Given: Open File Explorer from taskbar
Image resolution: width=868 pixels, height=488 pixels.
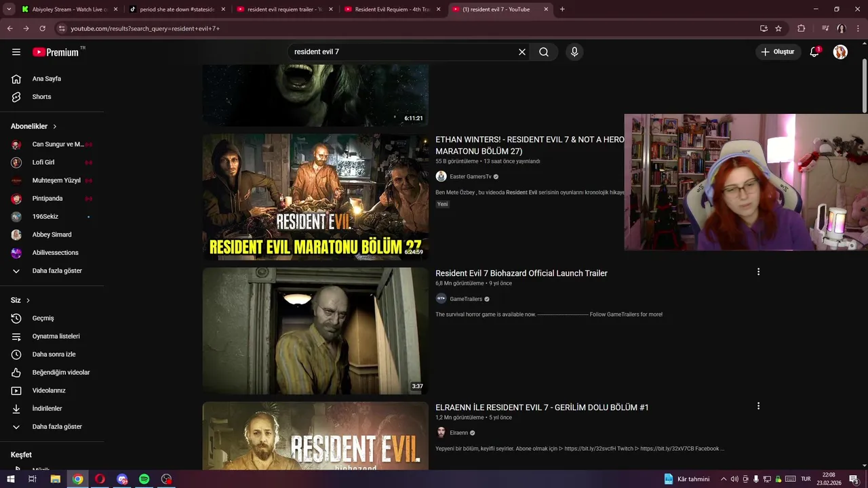Looking at the screenshot, I should coord(55,479).
